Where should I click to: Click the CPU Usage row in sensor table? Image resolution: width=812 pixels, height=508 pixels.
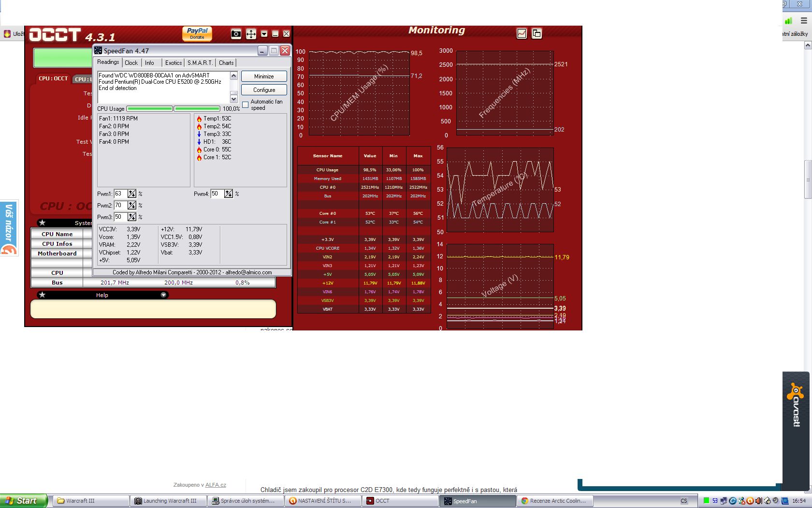pyautogui.click(x=363, y=170)
